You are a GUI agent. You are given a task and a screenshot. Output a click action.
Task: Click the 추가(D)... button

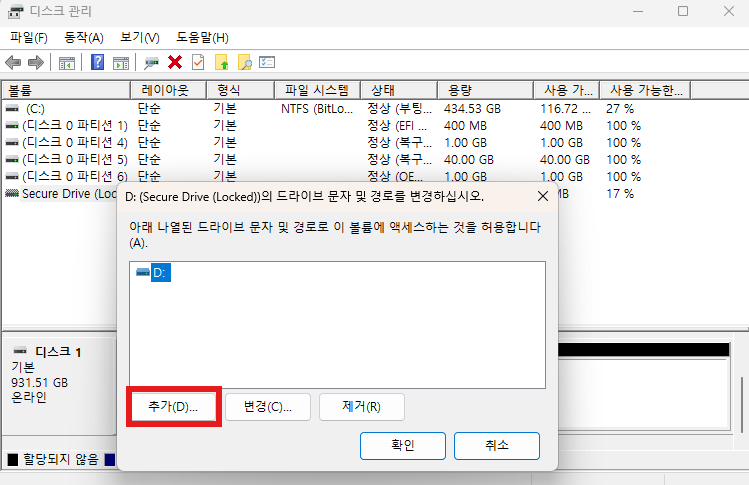pos(173,407)
